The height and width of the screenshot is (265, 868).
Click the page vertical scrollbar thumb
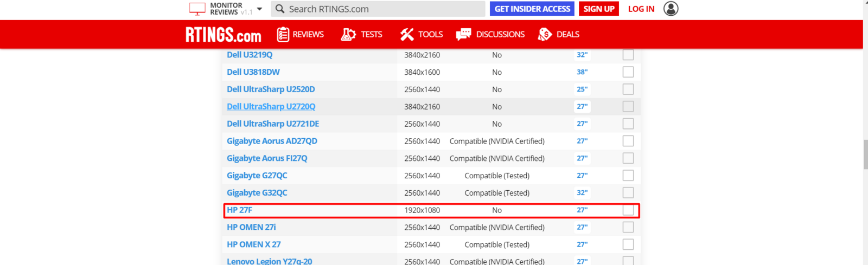[x=864, y=154]
